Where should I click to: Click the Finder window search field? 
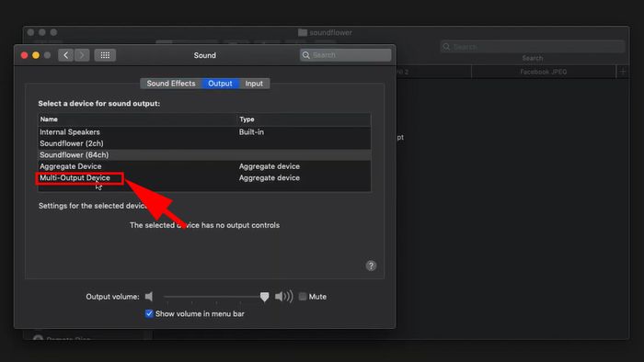[x=533, y=47]
